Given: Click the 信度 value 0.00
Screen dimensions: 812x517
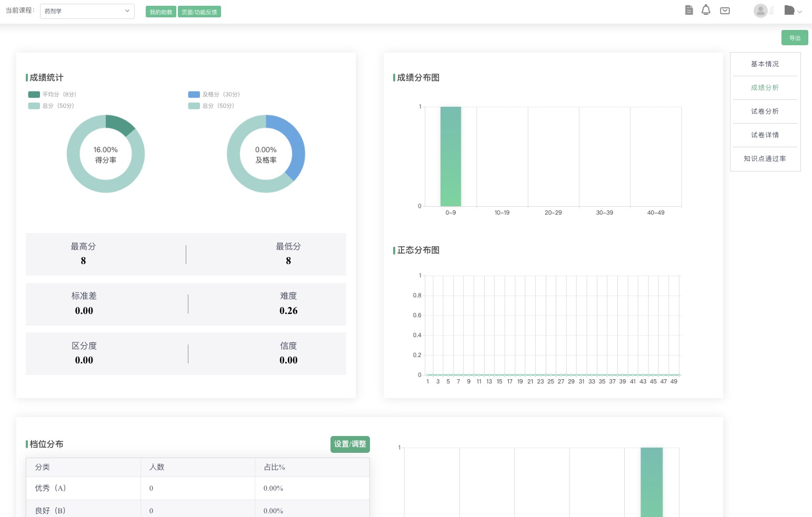Looking at the screenshot, I should point(288,360).
